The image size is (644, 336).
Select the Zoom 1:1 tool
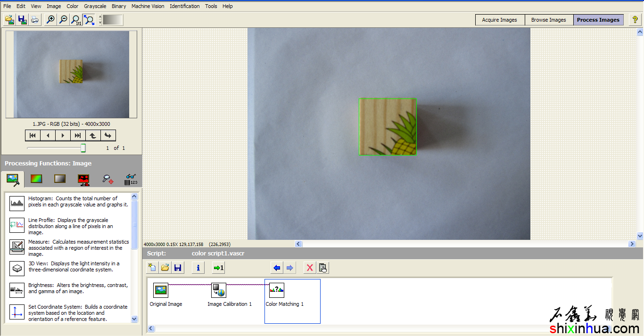tap(75, 20)
